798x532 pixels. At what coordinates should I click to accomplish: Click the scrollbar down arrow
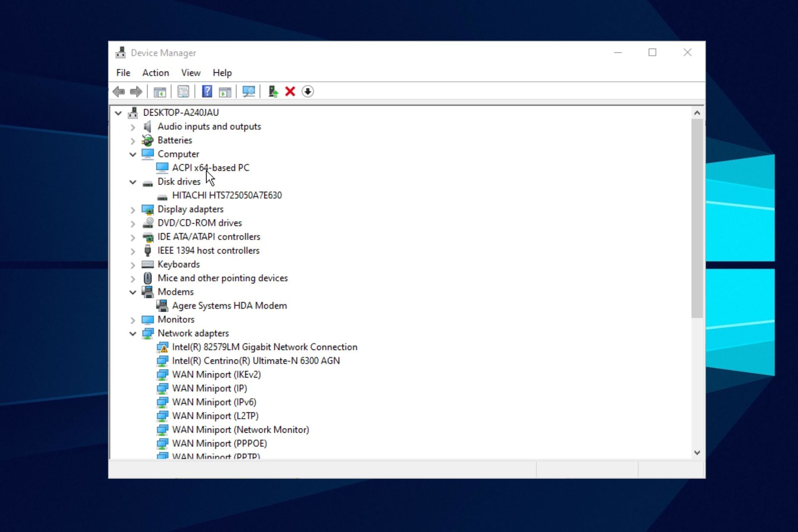[x=697, y=453]
